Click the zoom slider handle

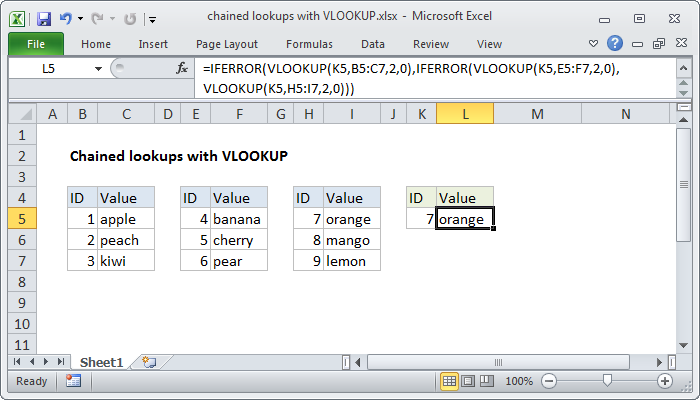(x=607, y=381)
